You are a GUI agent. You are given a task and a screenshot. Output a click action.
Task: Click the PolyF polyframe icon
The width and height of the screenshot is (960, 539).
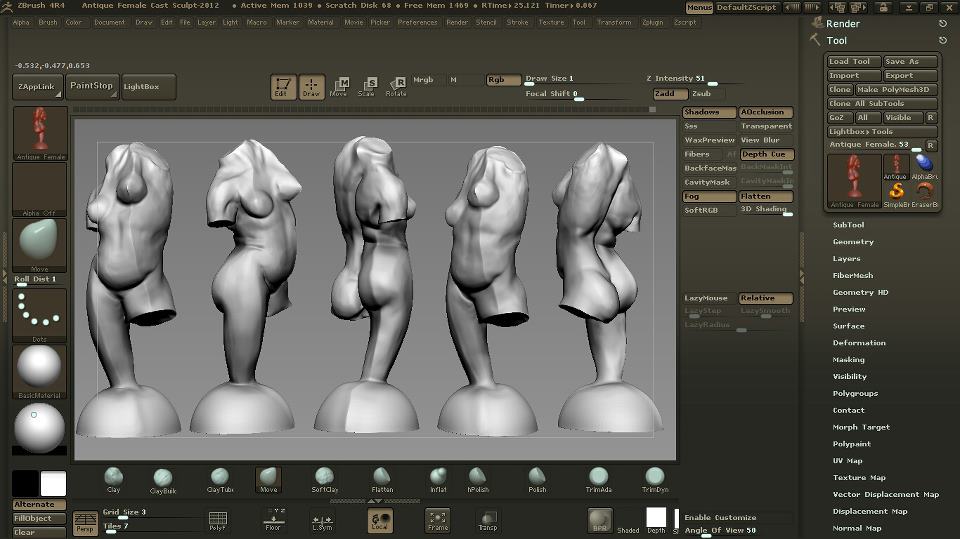pos(217,521)
